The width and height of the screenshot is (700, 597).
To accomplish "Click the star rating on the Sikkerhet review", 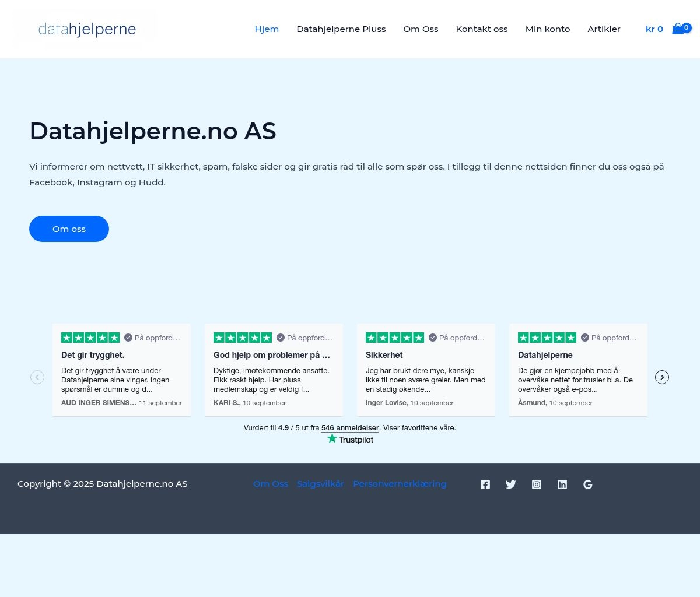I will pyautogui.click(x=395, y=338).
